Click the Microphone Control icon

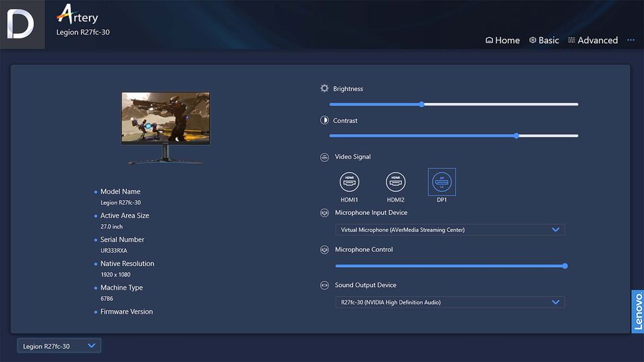point(325,250)
